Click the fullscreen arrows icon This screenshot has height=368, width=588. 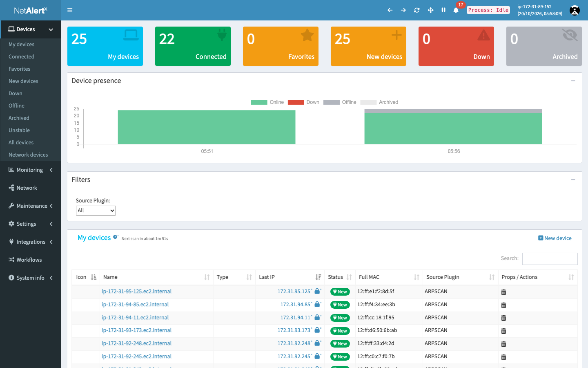[430, 10]
